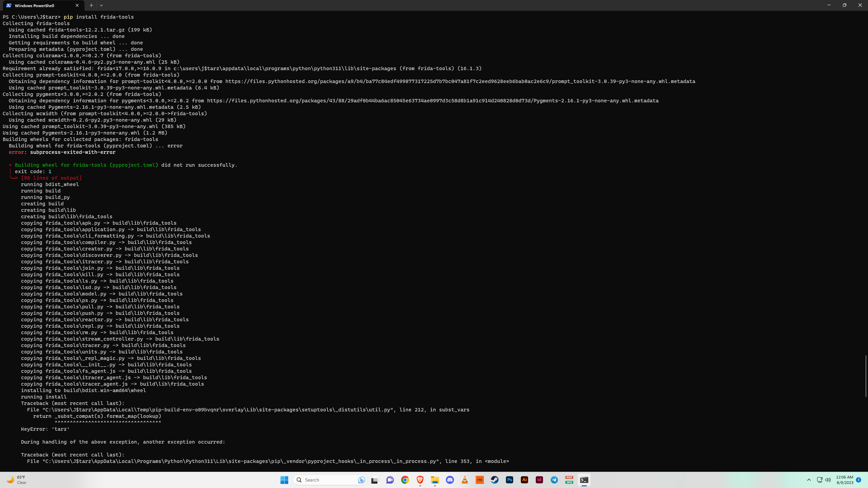The width and height of the screenshot is (868, 488).
Task: Open Windows Start menu
Action: coord(284,480)
